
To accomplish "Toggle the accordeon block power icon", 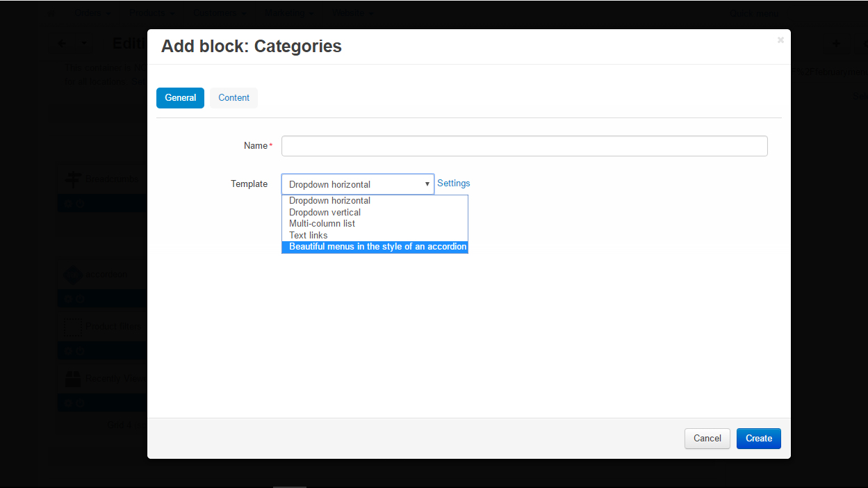I will 80,299.
